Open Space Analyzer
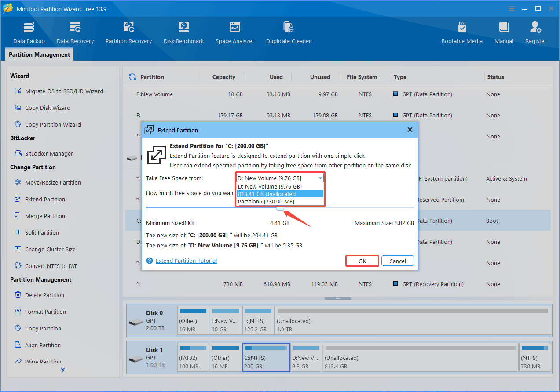The height and width of the screenshot is (392, 560). click(x=235, y=33)
